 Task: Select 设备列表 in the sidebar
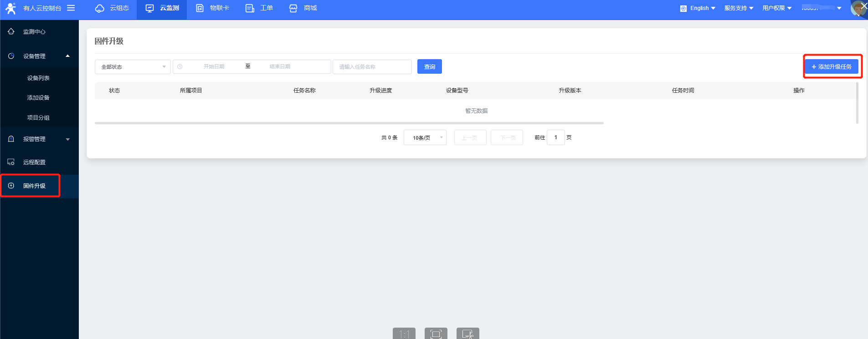click(38, 78)
